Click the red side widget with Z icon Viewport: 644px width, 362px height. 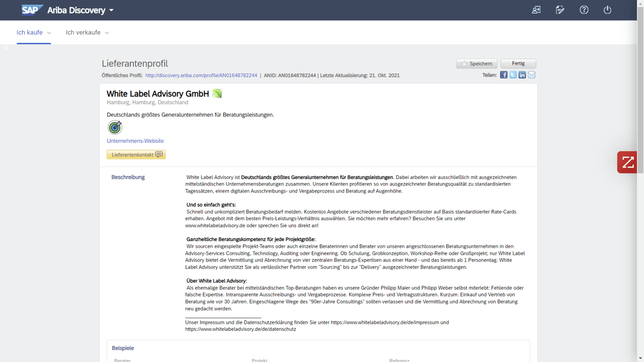tap(627, 162)
